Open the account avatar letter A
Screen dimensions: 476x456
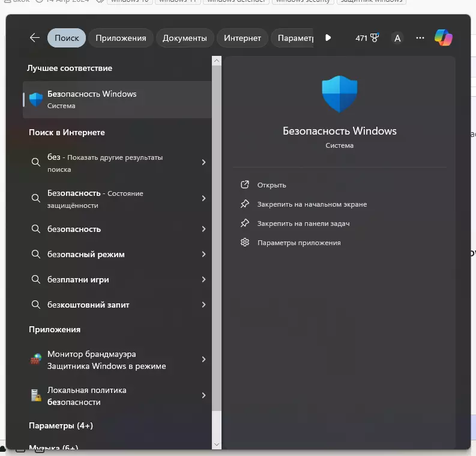click(397, 38)
